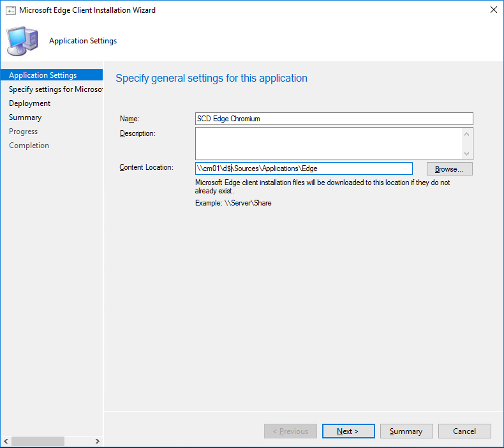Image resolution: width=504 pixels, height=448 pixels.
Task: Click the disabled Previous button
Action: [290, 431]
